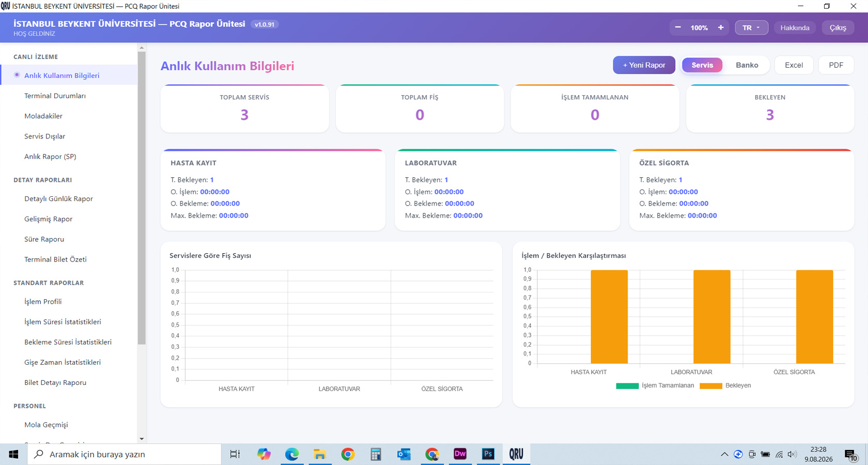Show hidden system tray icons
The height and width of the screenshot is (465, 868).
click(x=724, y=454)
